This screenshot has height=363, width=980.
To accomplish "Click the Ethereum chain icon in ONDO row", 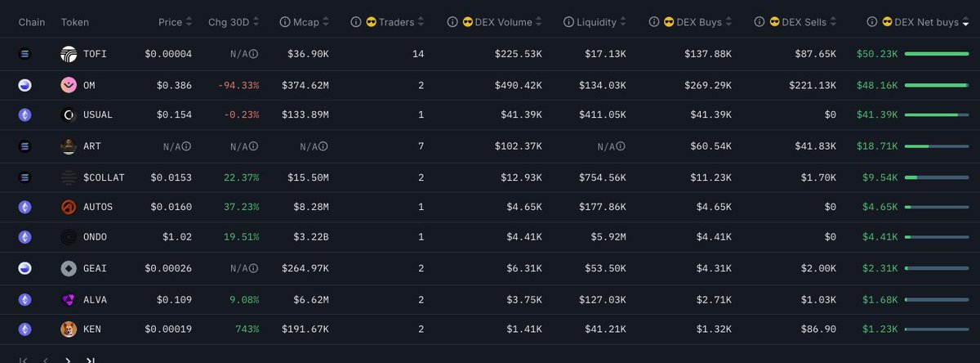I will [x=24, y=237].
